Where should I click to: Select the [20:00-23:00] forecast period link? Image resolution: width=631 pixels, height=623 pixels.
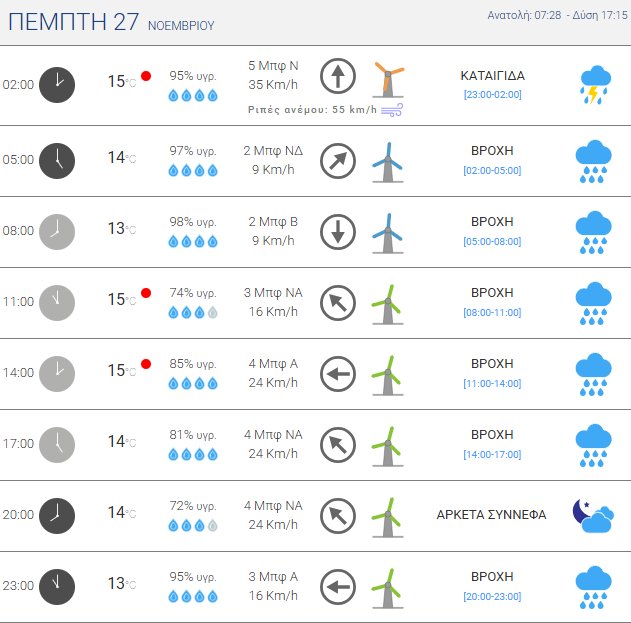pos(492,597)
